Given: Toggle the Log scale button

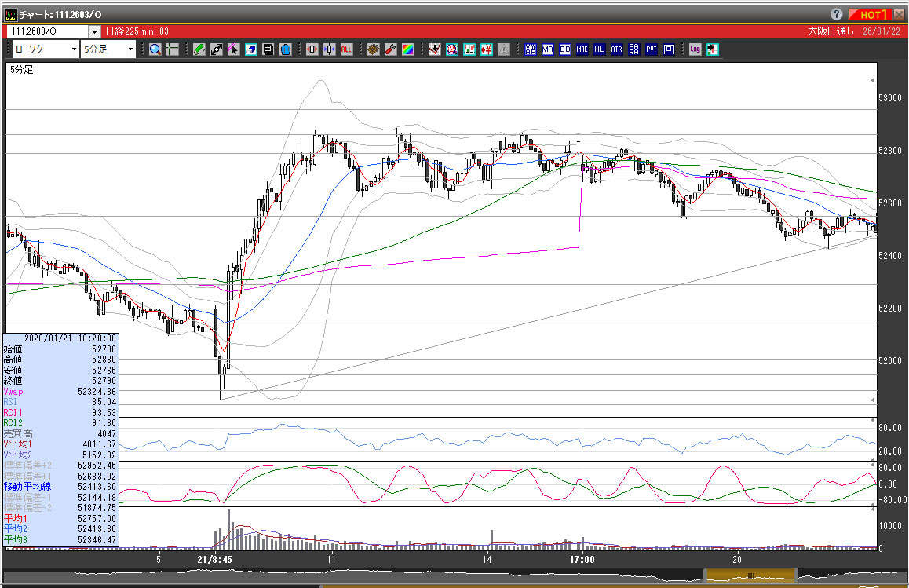Looking at the screenshot, I should tap(695, 49).
